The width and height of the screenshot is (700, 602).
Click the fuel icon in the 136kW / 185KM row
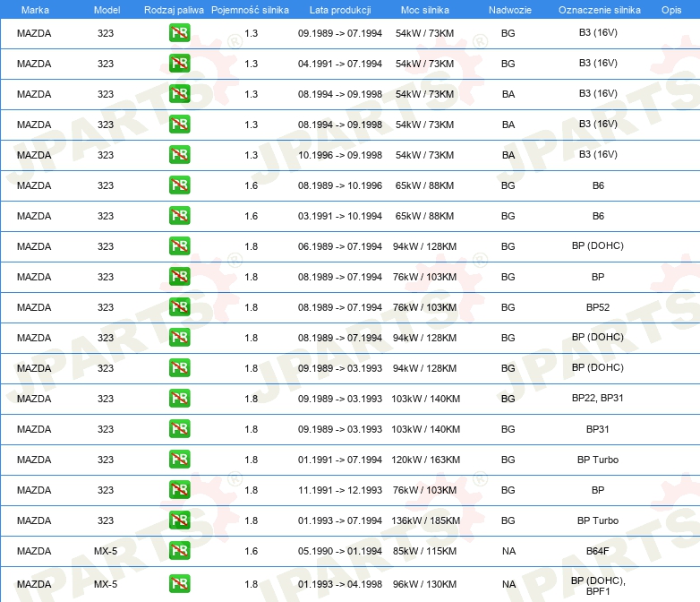point(179,520)
